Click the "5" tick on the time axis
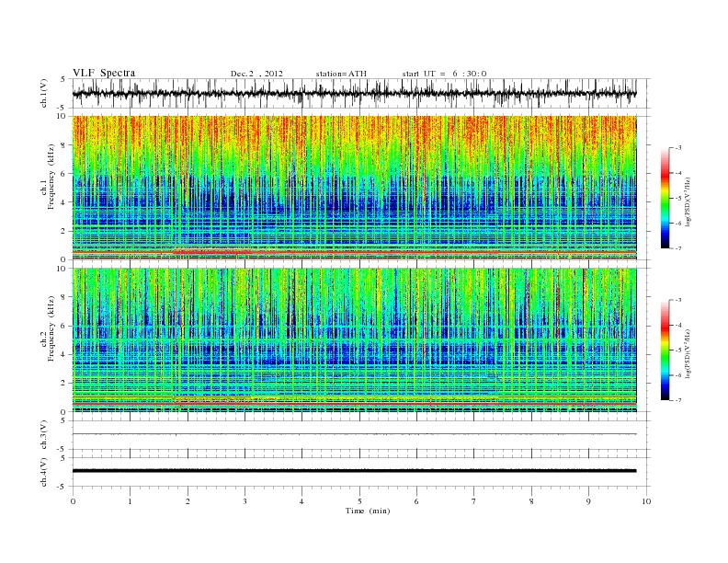 [x=359, y=501]
